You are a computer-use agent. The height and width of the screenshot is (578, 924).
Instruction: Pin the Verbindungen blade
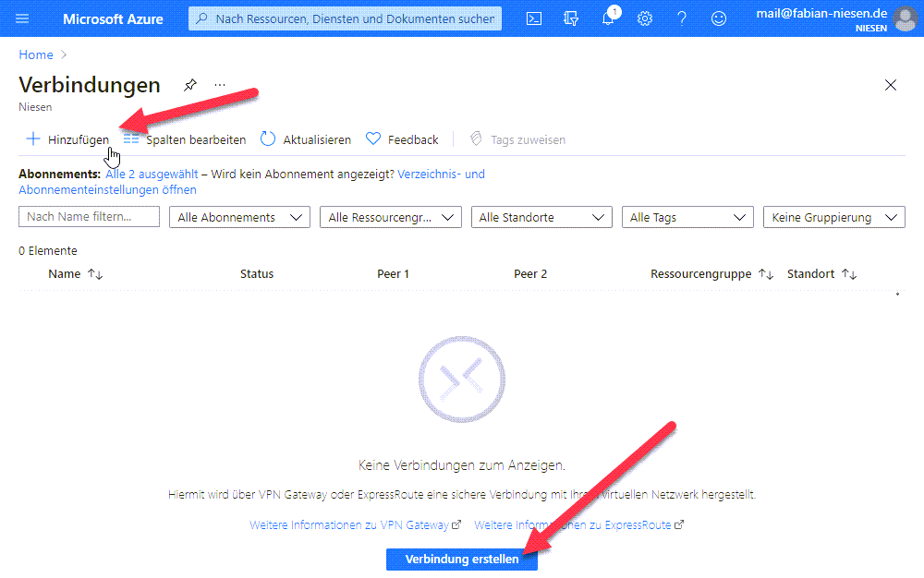pos(189,85)
